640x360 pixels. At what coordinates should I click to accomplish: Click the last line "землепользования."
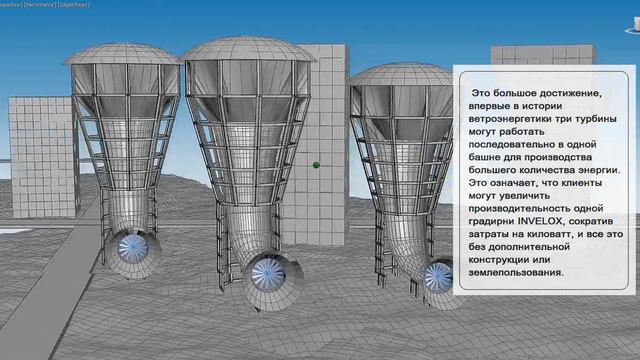pyautogui.click(x=516, y=273)
